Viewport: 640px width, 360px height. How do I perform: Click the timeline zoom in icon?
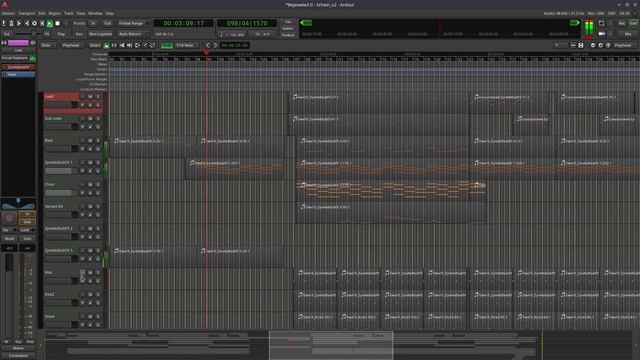(601, 45)
